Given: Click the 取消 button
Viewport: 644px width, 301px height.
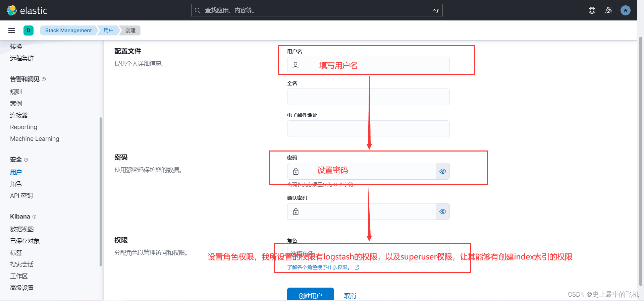Looking at the screenshot, I should pos(350,296).
